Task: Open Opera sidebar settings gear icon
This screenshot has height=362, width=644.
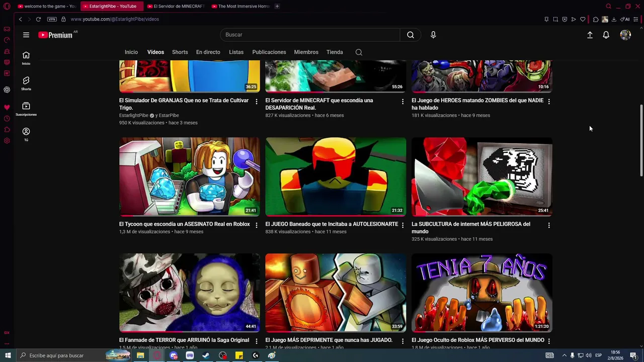Action: (x=7, y=141)
